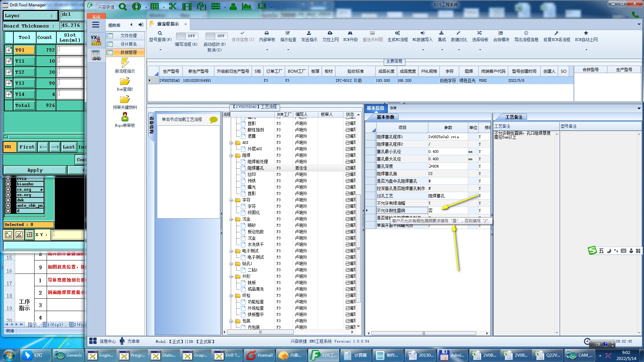
Task: Click the green user person icon
Action: (233, 6)
